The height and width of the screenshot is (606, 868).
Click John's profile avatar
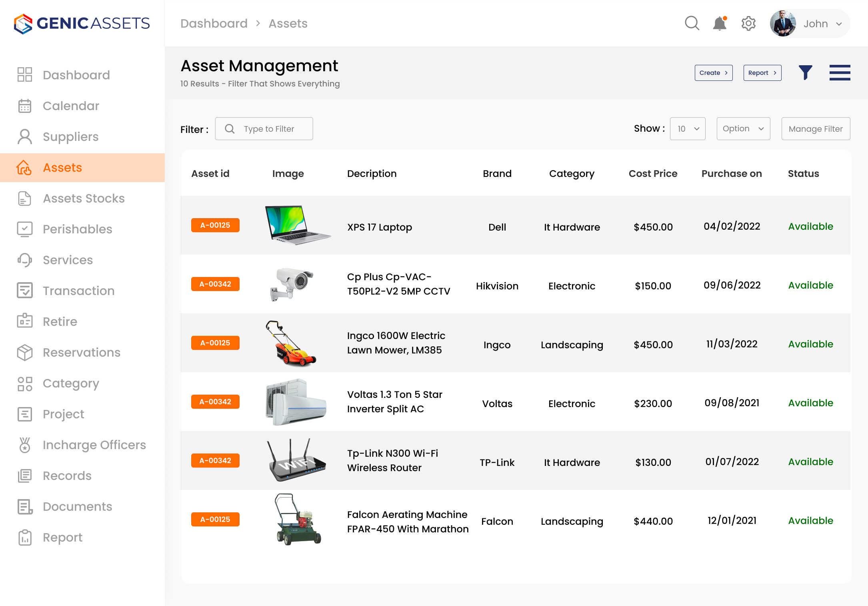click(x=783, y=24)
